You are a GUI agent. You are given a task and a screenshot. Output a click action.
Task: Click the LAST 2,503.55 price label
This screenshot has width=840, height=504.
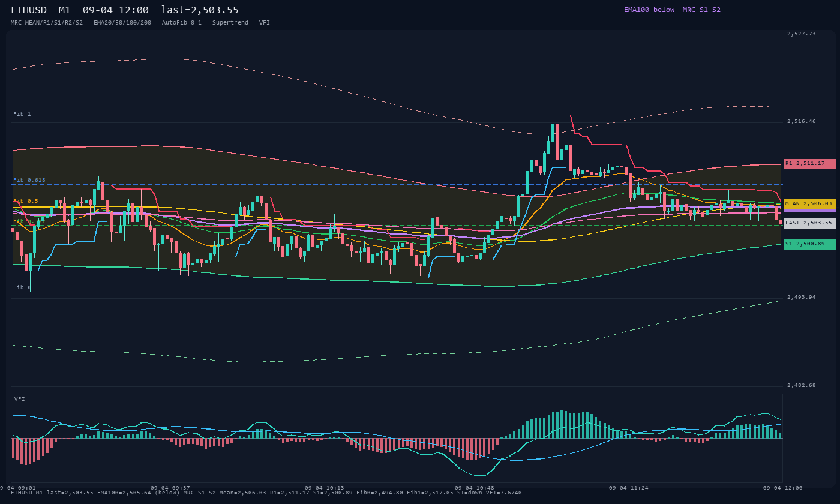point(809,223)
